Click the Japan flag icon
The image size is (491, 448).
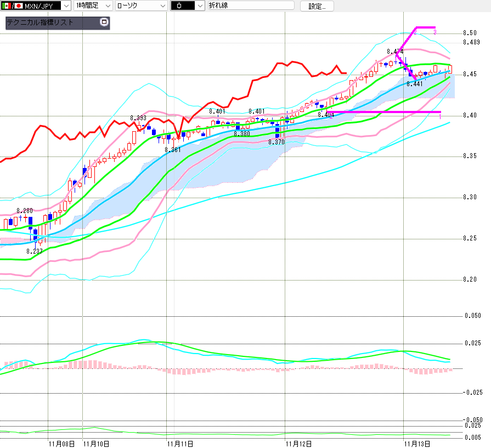click(x=17, y=5)
